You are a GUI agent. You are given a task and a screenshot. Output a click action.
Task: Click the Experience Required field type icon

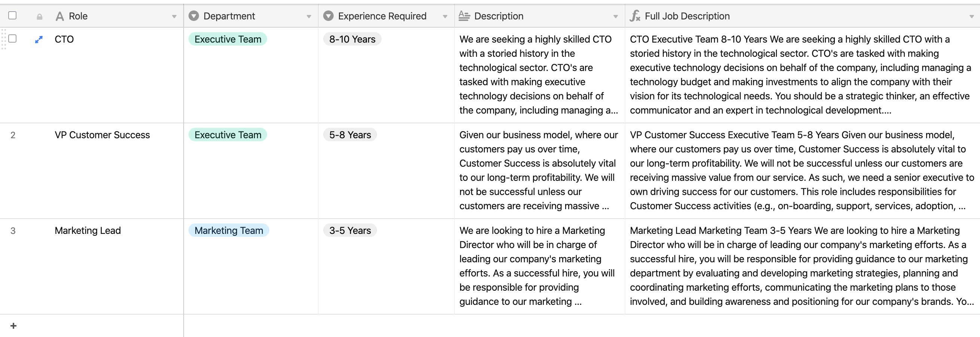coord(328,16)
